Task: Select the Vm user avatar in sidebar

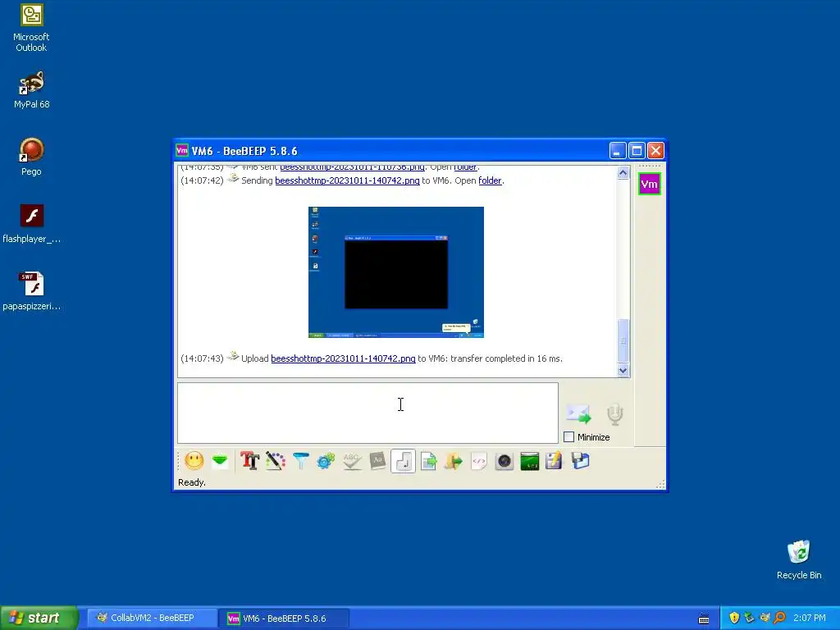Action: click(x=650, y=184)
